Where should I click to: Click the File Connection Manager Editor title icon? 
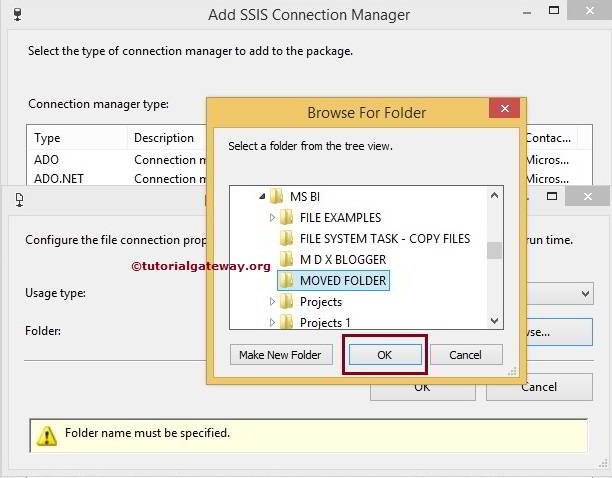[19, 200]
